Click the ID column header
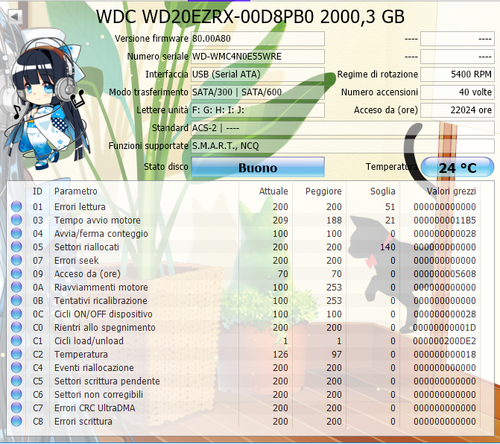This screenshot has height=444, width=500. point(38,191)
